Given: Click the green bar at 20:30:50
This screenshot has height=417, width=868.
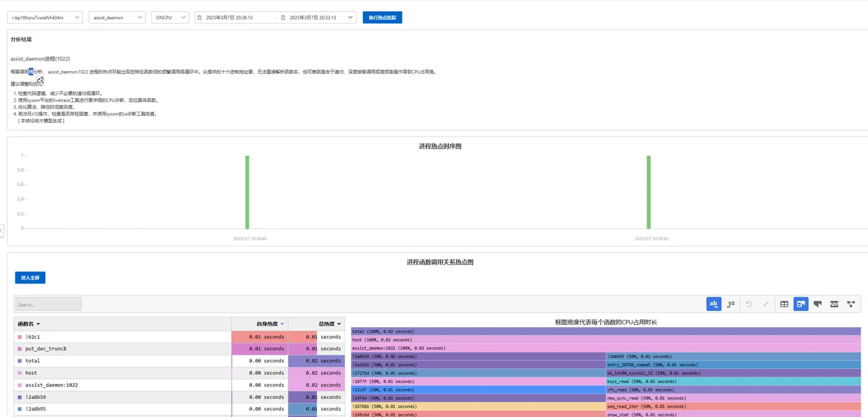Looking at the screenshot, I should [649, 192].
